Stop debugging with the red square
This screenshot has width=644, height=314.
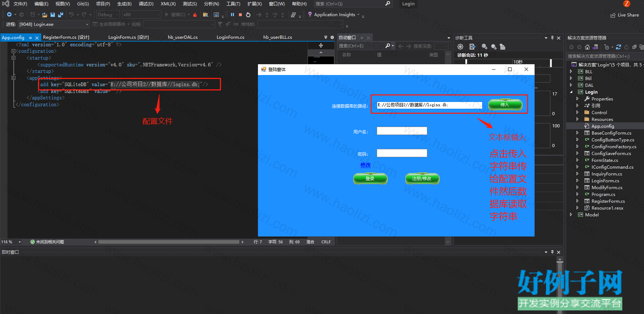click(x=240, y=15)
